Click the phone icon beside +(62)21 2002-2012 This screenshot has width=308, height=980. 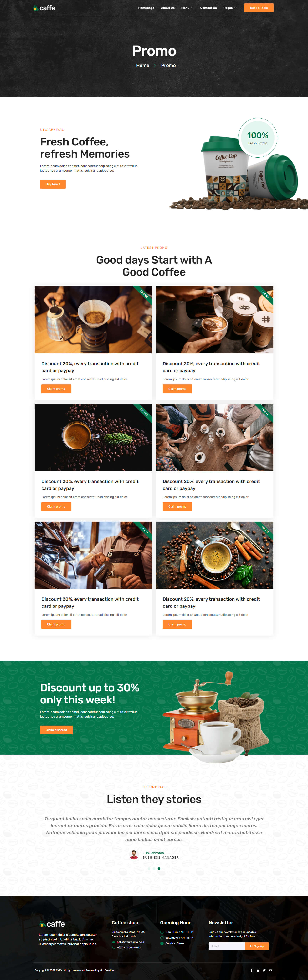pos(113,948)
